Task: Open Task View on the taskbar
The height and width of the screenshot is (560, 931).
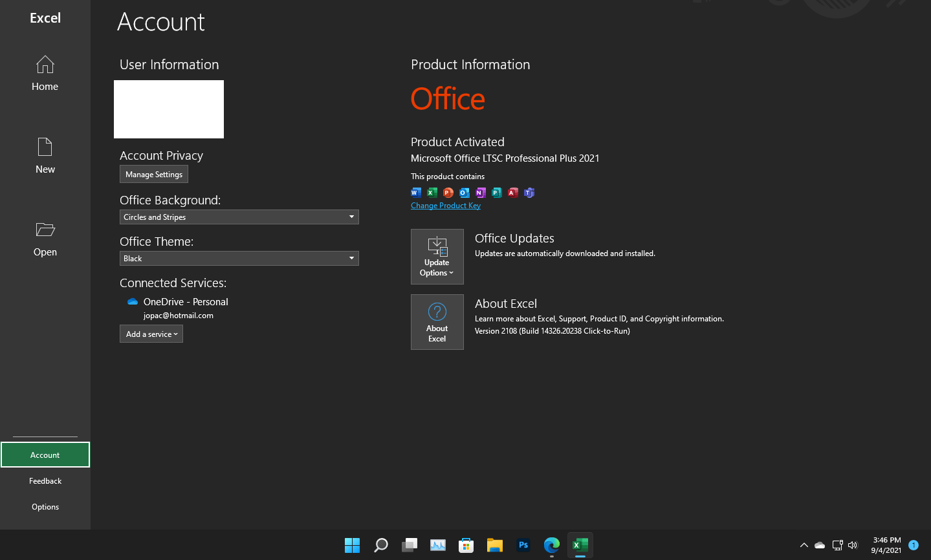Action: click(410, 545)
